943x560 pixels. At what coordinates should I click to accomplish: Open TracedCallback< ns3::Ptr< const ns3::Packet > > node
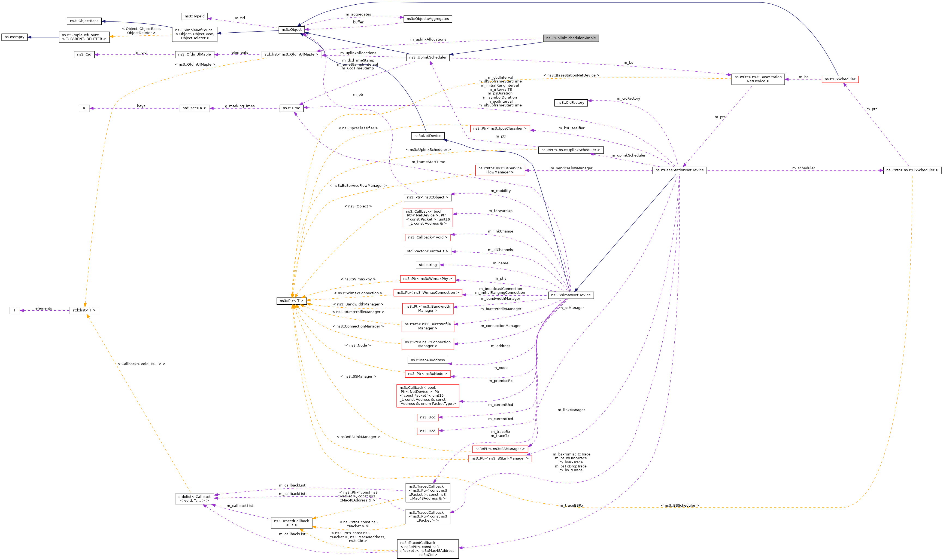point(427,517)
